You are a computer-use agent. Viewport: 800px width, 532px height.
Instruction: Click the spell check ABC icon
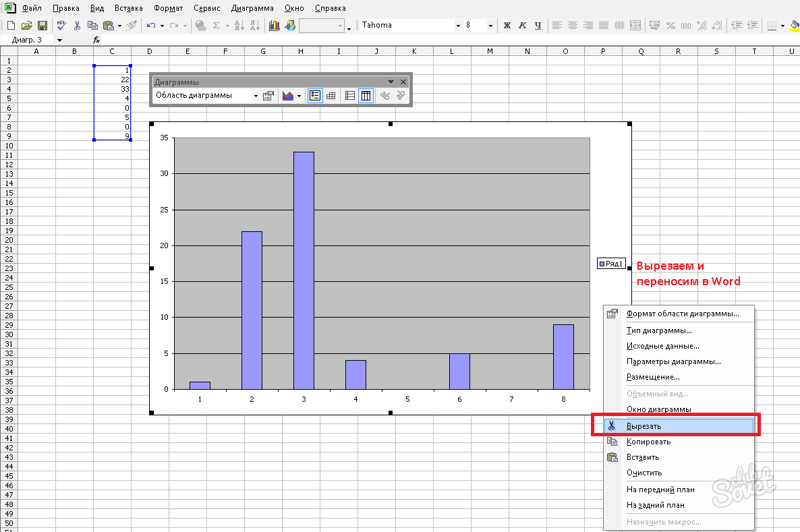[x=62, y=26]
